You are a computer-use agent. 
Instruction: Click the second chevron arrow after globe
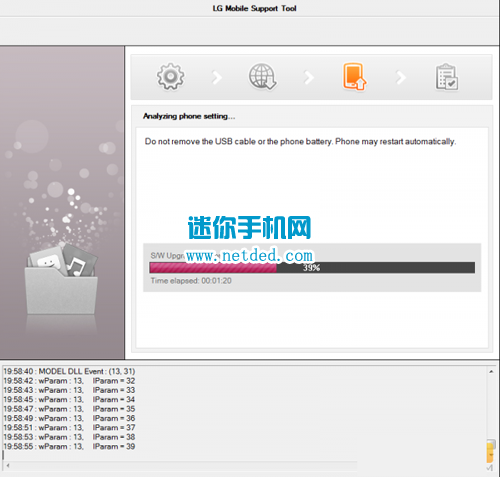click(309, 77)
